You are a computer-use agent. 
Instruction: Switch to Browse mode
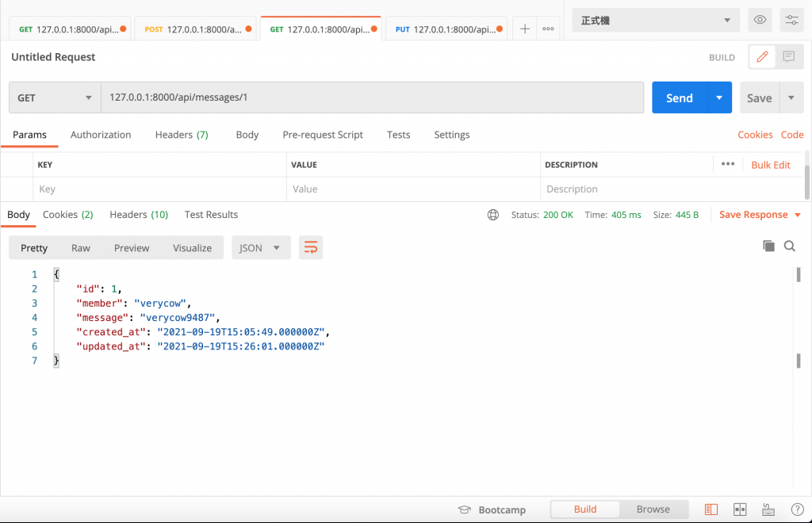pyautogui.click(x=653, y=510)
